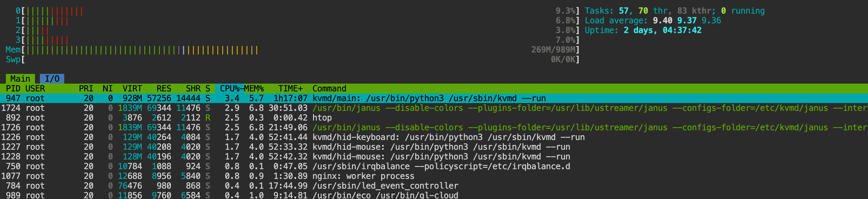Sort by VIRT column header
The image size is (868, 199).
coord(132,88)
